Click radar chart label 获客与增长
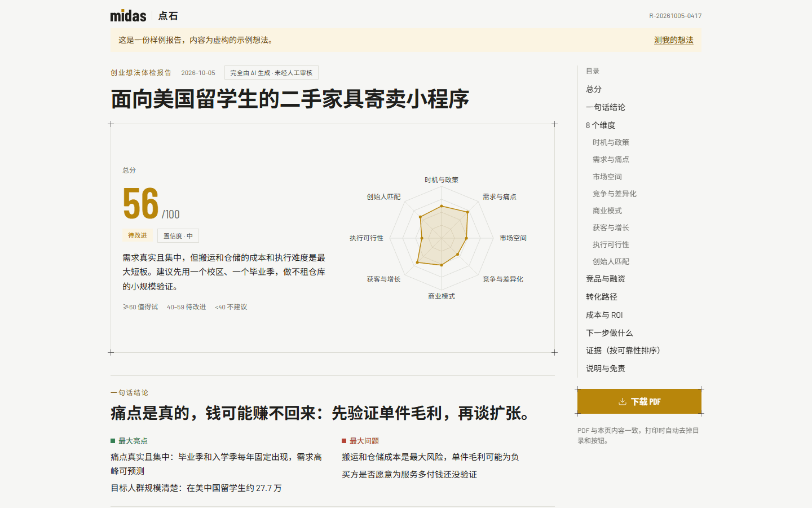812x508 pixels. (x=383, y=279)
